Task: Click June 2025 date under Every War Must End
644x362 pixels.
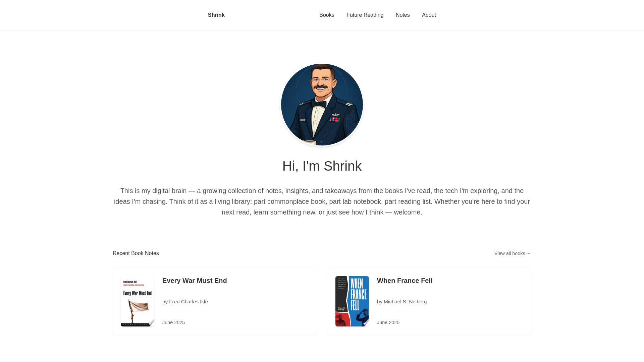Action: [173, 322]
